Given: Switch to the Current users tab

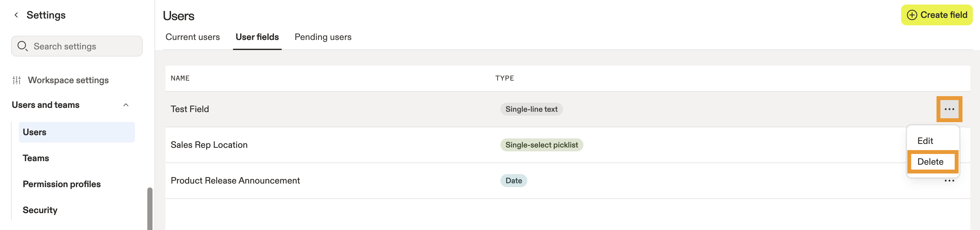Looking at the screenshot, I should (x=192, y=37).
